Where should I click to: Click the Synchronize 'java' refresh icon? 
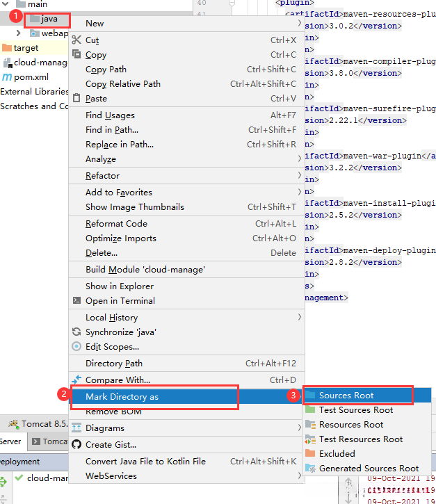(x=76, y=332)
